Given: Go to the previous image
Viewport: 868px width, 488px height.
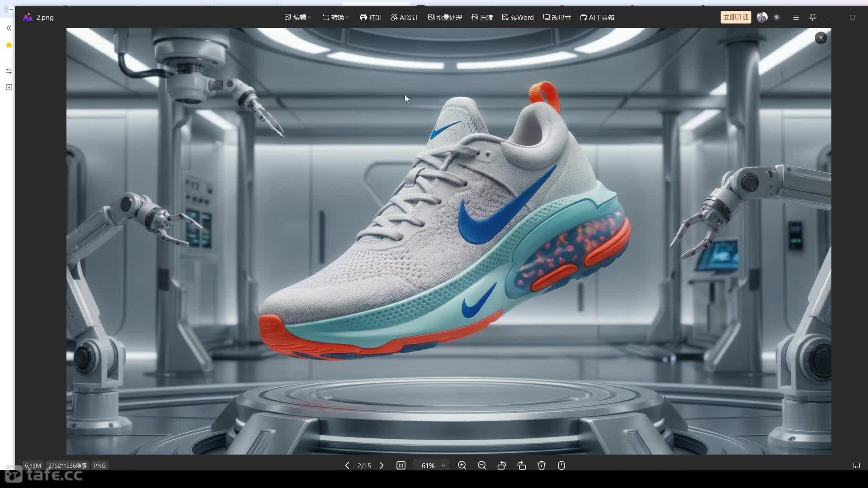Looking at the screenshot, I should point(347,465).
